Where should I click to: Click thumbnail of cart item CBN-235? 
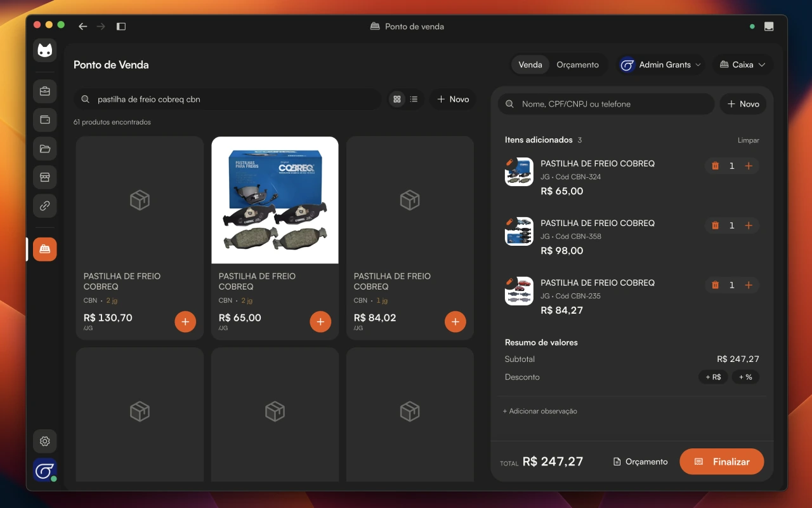519,291
